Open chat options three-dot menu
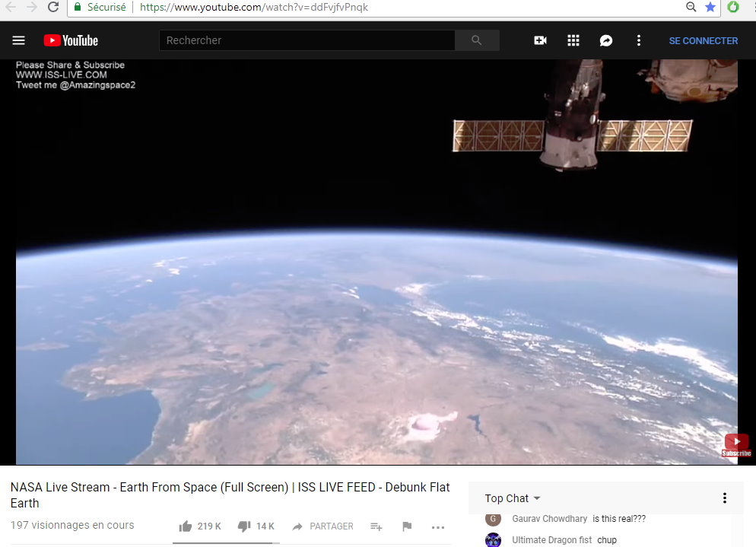The height and width of the screenshot is (547, 756). [x=724, y=498]
